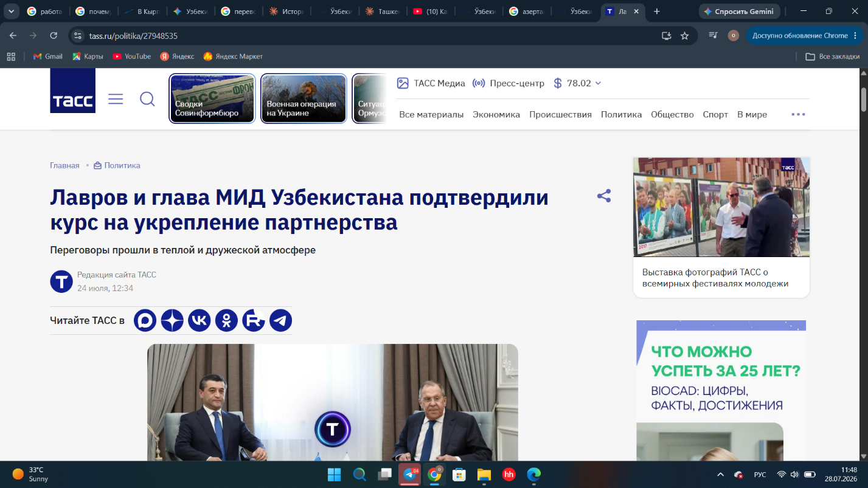Image resolution: width=868 pixels, height=488 pixels.
Task: Go to Главная breadcrumb link
Action: pos(64,165)
